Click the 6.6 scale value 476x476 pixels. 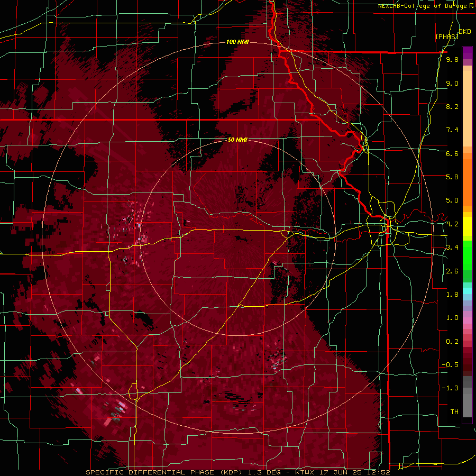pyautogui.click(x=452, y=153)
